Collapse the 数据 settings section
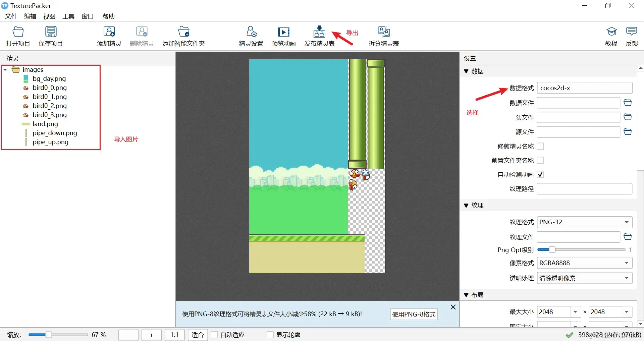644x341 pixels. [x=466, y=71]
